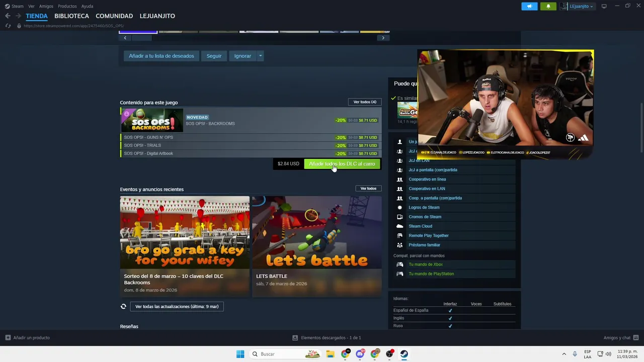
Task: Click the circular refresh icon beside updates button
Action: pyautogui.click(x=123, y=306)
